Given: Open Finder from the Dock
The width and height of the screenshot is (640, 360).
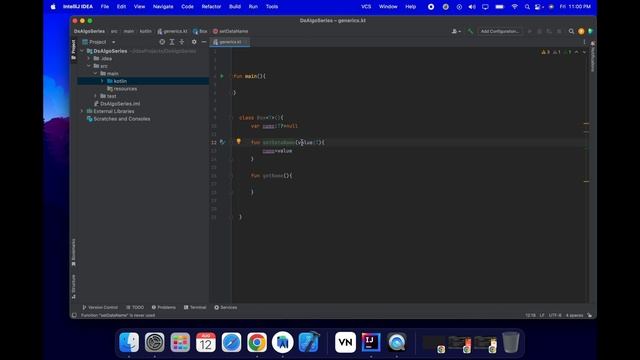Looking at the screenshot, I should 129,342.
